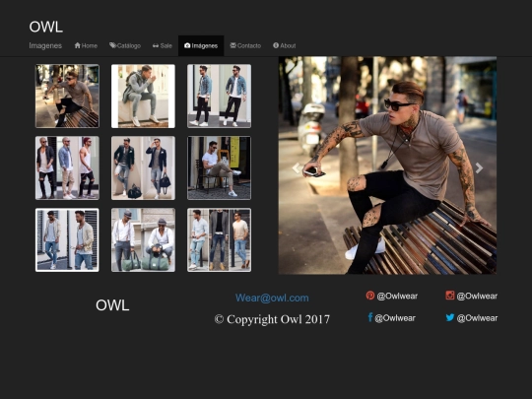Click the camera icon beside Imágenes

click(x=187, y=45)
